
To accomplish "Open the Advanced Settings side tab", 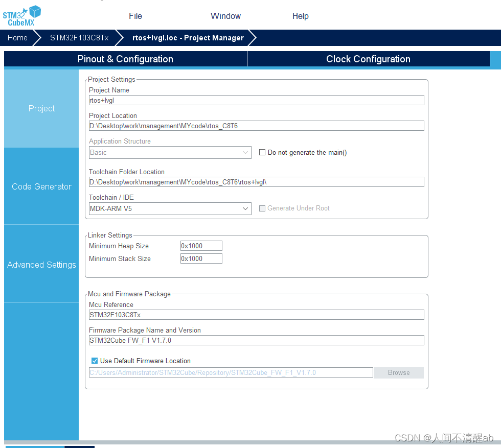I will 41,265.
